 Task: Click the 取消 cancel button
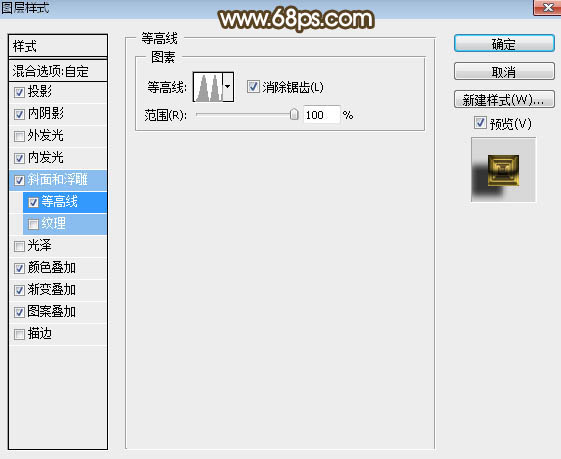coord(504,72)
